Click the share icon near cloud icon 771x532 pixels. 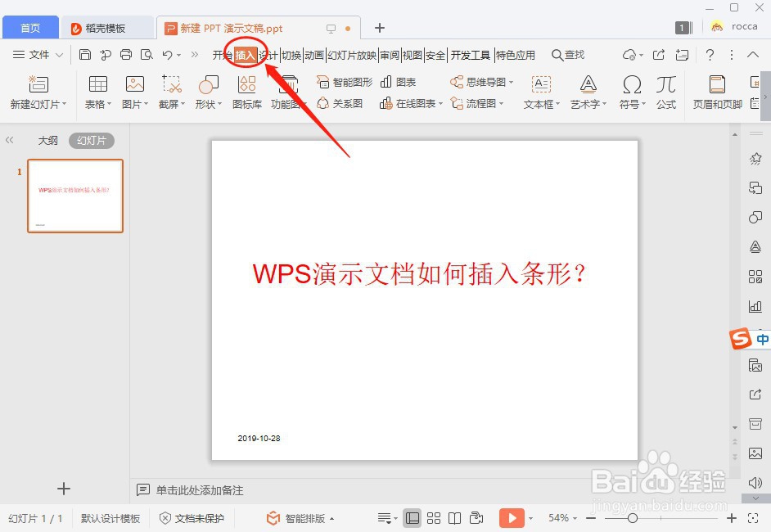tap(659, 55)
